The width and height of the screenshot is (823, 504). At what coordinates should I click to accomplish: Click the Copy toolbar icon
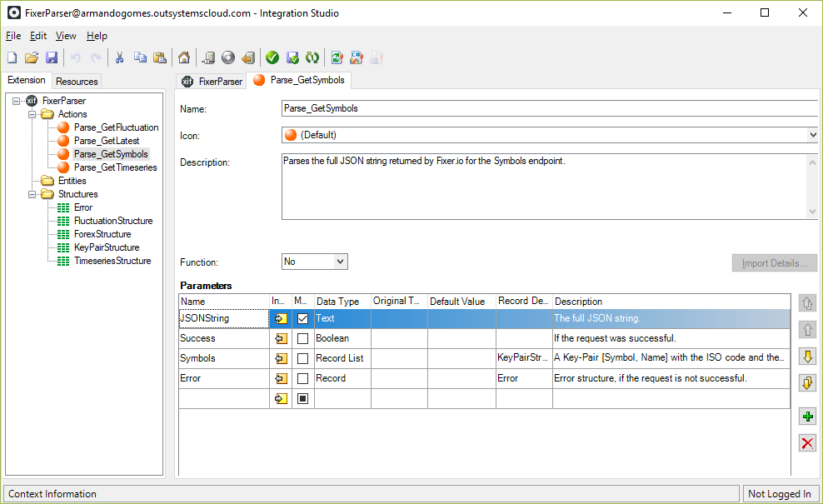[140, 57]
